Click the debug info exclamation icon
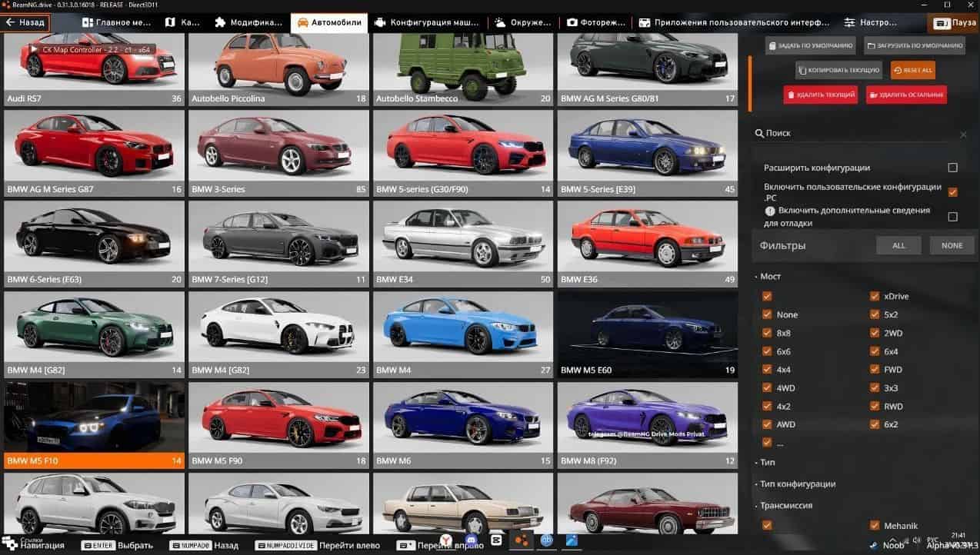Viewport: 980px width, 555px height. (769, 211)
